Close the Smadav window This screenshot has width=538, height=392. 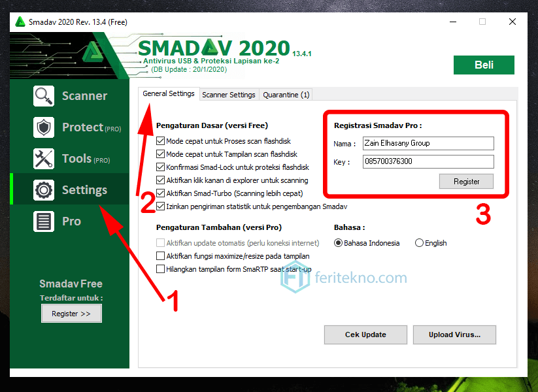(513, 22)
